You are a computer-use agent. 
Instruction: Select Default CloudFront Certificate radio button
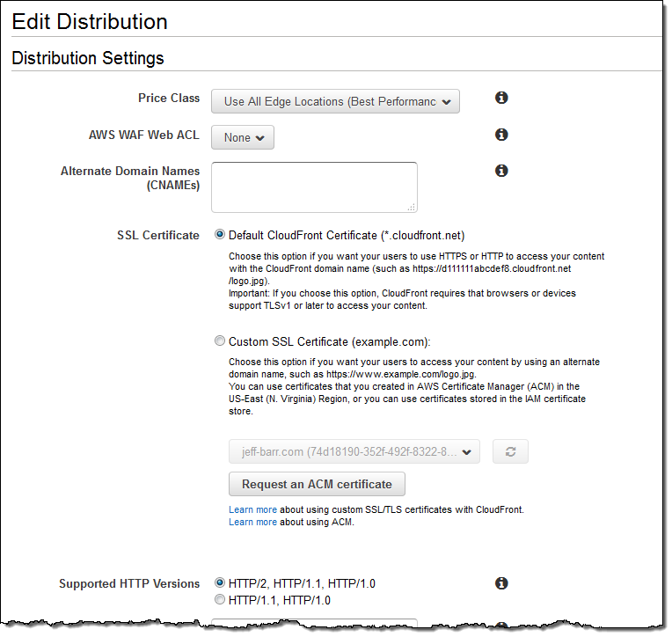(x=220, y=236)
